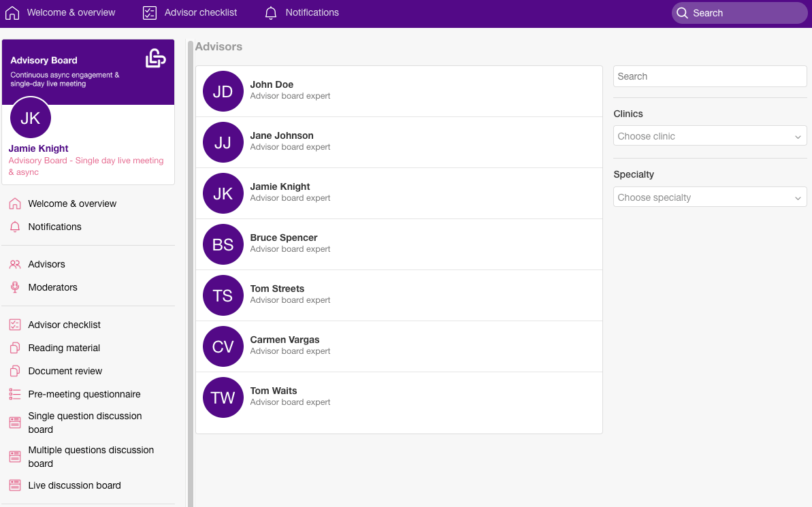This screenshot has width=812, height=507.
Task: Click Advisory Board single day meeting subtitle
Action: point(86,166)
